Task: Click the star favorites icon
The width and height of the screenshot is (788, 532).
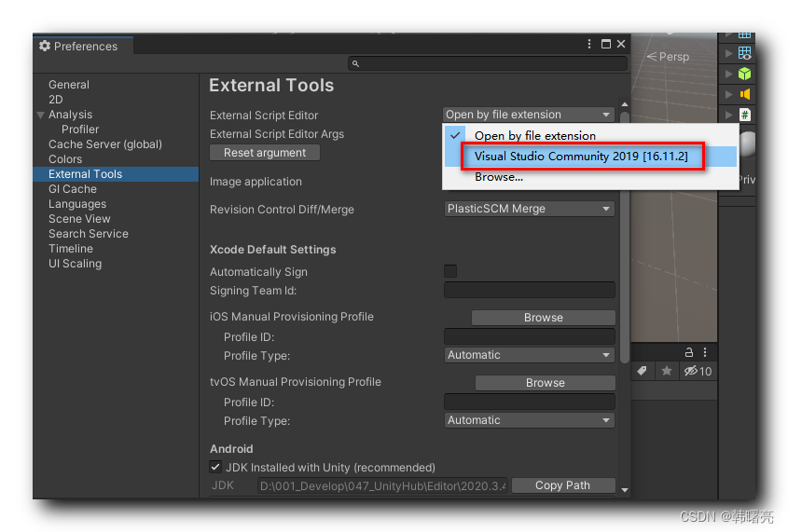Action: (x=667, y=371)
